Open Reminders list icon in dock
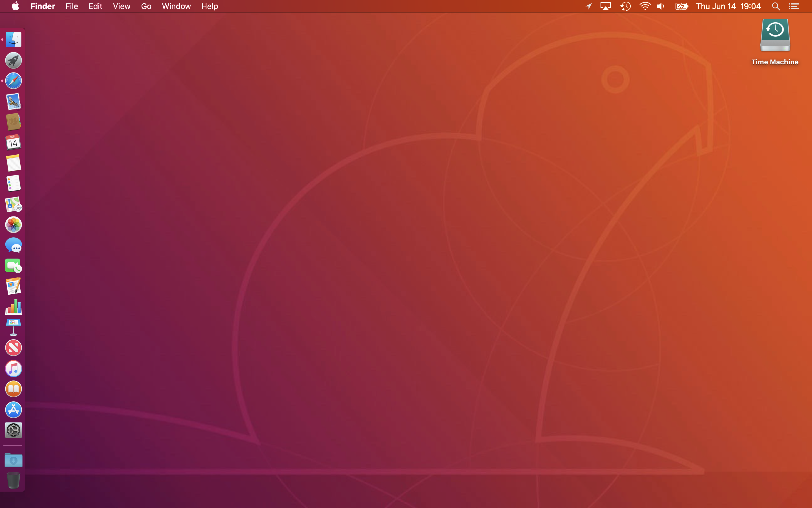 14,183
